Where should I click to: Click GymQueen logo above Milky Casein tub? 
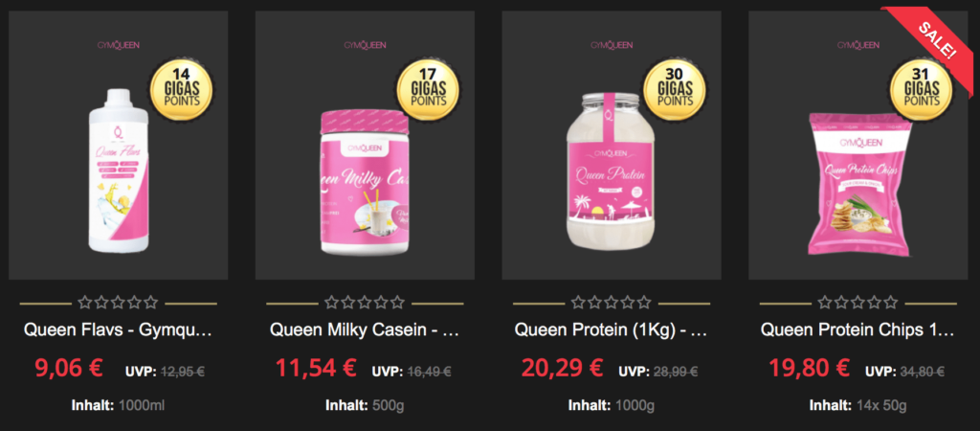click(x=365, y=45)
